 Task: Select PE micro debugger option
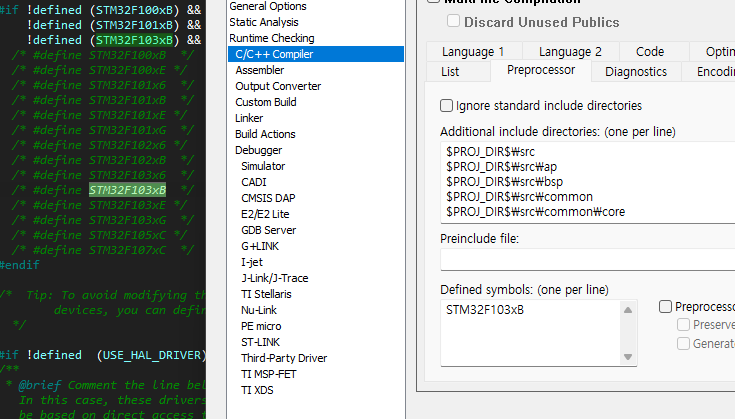[x=261, y=326]
